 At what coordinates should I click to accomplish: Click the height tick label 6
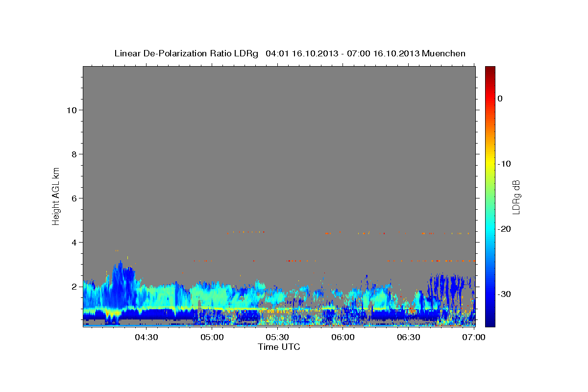(x=73, y=198)
